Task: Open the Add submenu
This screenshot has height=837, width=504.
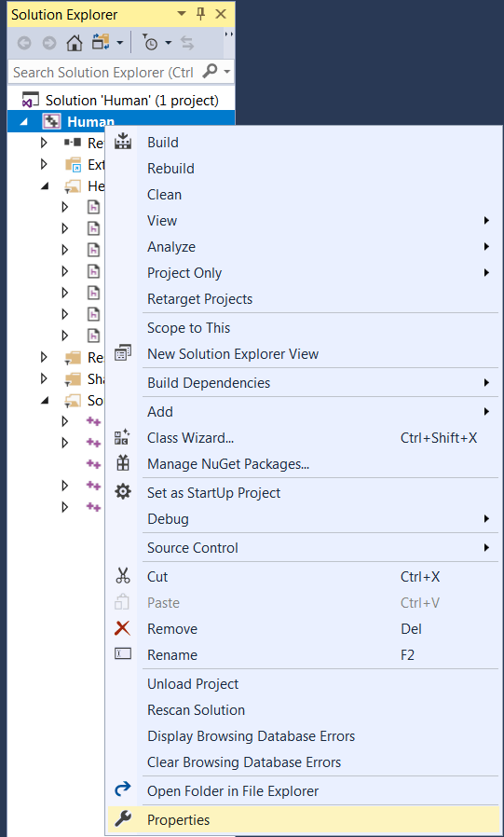Action: [160, 412]
